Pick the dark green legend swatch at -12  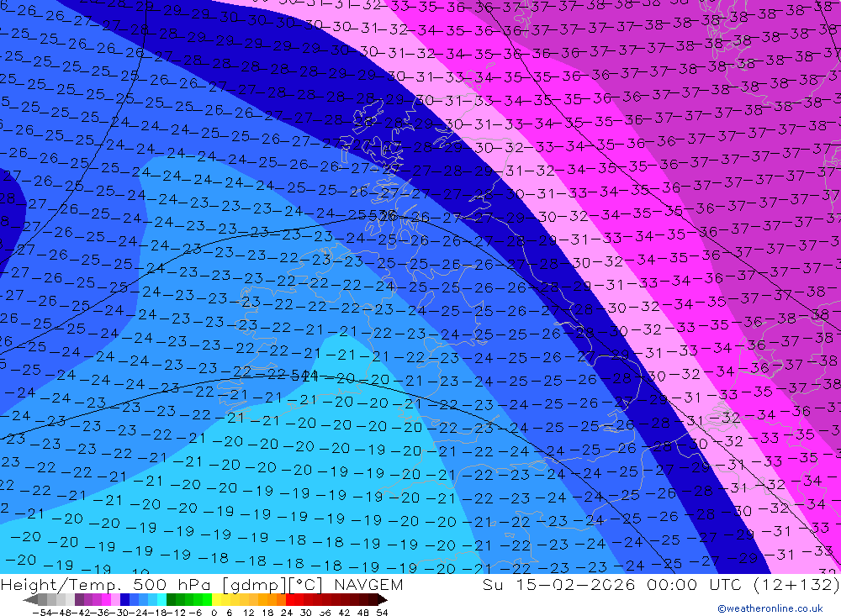171,599
